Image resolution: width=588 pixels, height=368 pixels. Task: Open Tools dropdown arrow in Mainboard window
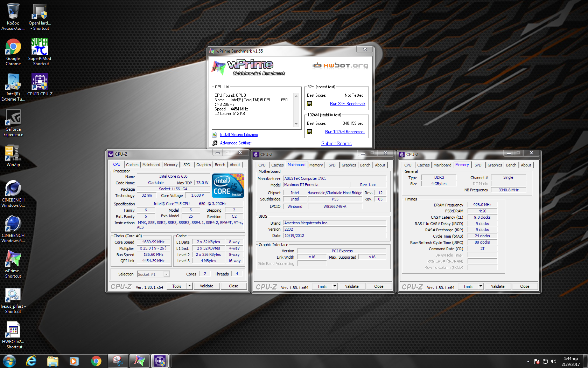(x=335, y=286)
